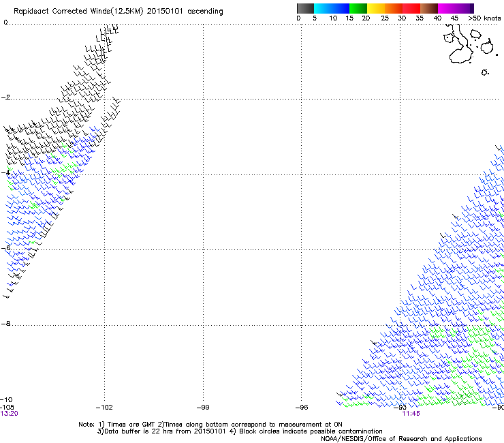504x443 pixels.
Task: Click the latitude label '-6'
Action: pos(5,248)
